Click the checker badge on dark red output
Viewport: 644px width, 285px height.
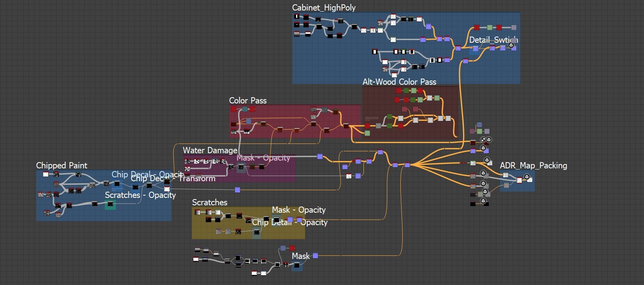point(483,140)
